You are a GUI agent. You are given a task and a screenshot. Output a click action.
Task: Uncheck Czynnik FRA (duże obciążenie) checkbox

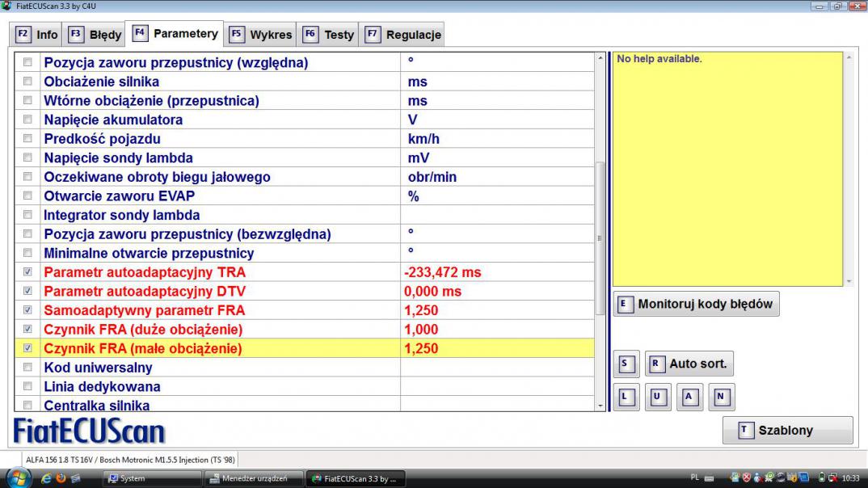coord(28,330)
